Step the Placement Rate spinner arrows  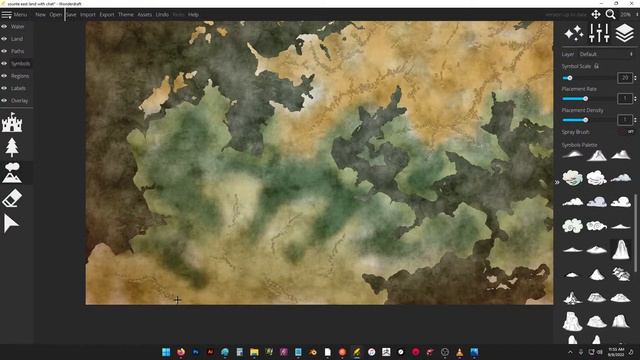coord(635,98)
